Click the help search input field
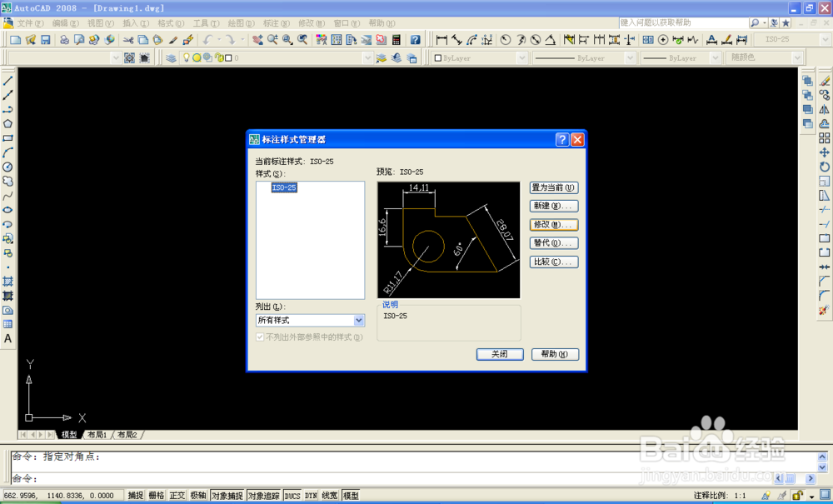833x504 pixels. coord(684,22)
